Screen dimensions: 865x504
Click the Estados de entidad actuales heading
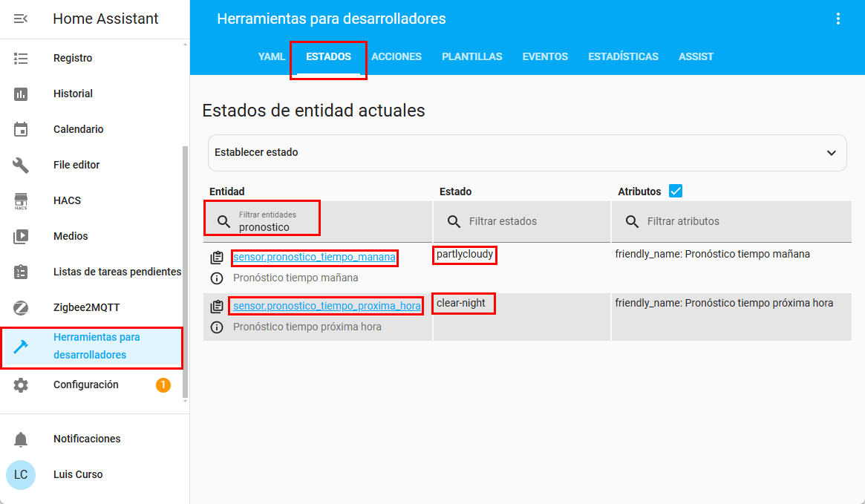[x=313, y=111]
